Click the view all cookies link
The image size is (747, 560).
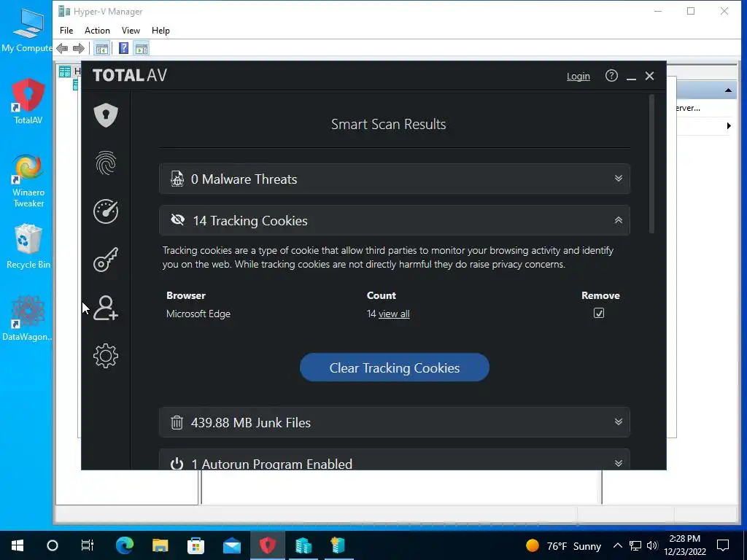[394, 314]
